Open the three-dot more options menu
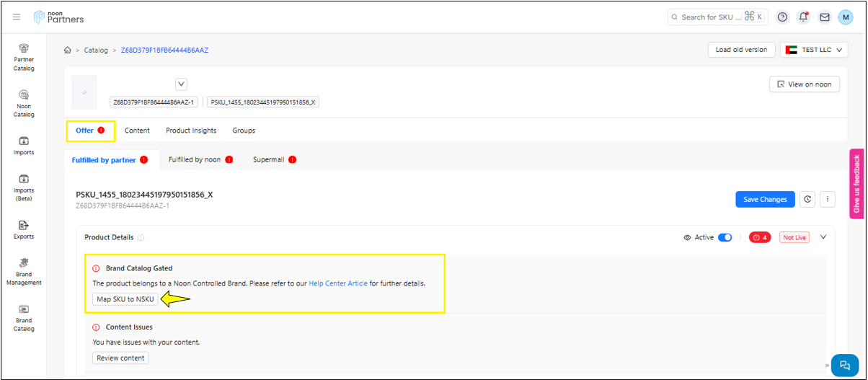This screenshot has height=380, width=868. (x=828, y=199)
